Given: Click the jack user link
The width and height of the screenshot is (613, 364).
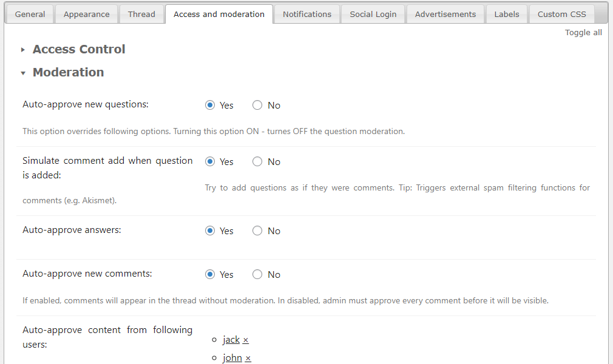Looking at the screenshot, I should click(x=231, y=340).
